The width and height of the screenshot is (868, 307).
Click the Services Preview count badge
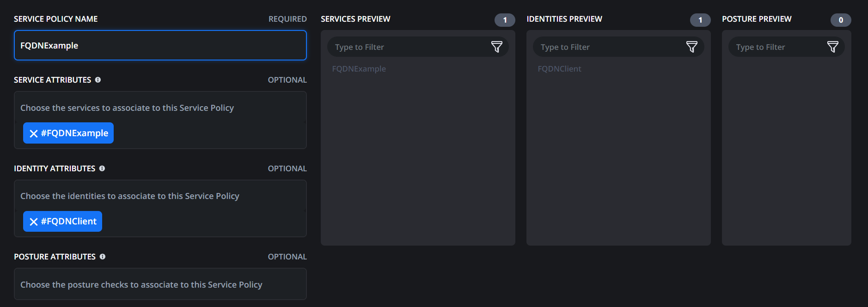click(x=505, y=20)
